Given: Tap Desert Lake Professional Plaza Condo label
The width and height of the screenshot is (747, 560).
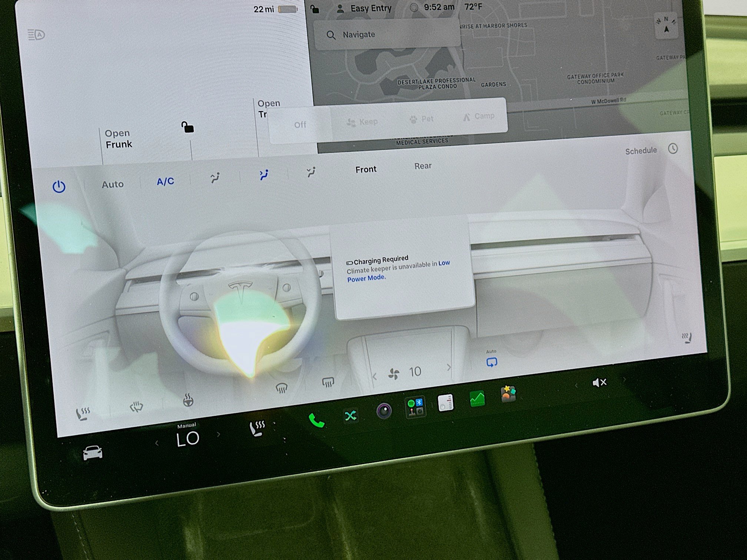Looking at the screenshot, I should (x=437, y=83).
